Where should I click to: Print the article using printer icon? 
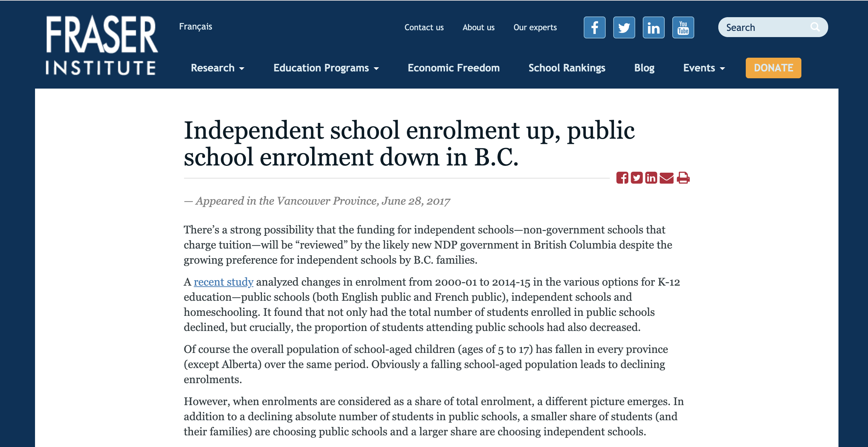pos(683,178)
